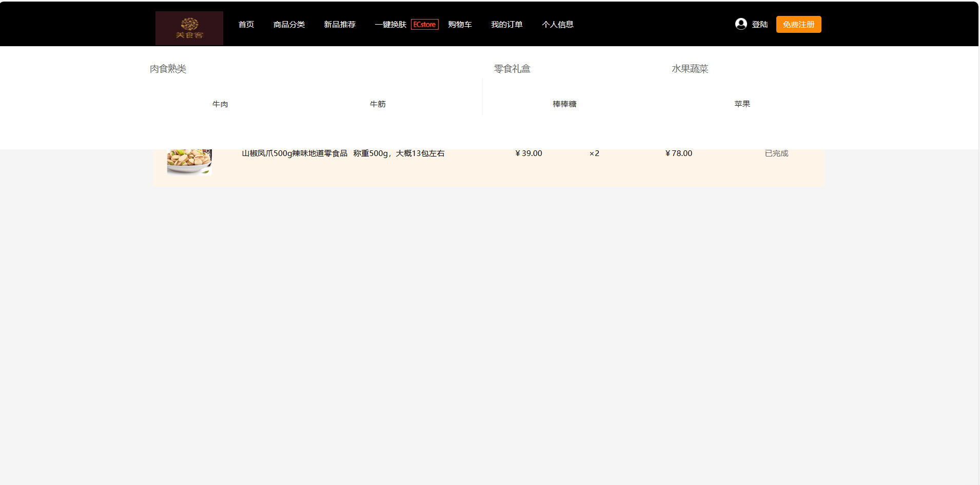Select 棒棒糖 under 零食礼盒

click(x=564, y=104)
